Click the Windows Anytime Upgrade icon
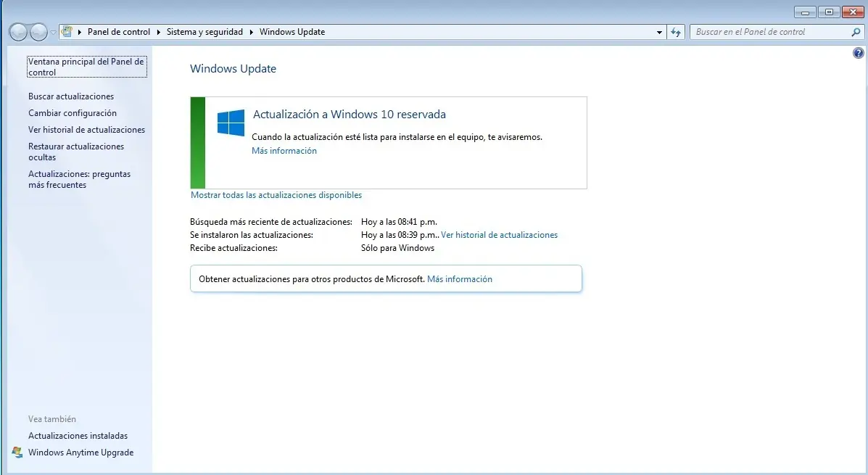Screen dimensions: 868x475 point(17,453)
